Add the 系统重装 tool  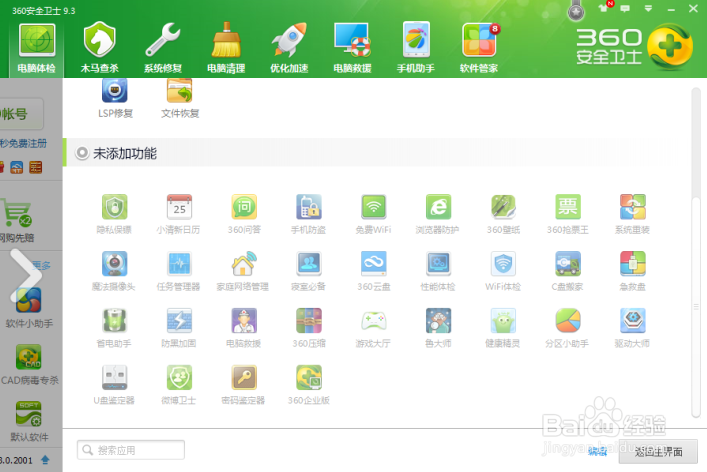tap(633, 214)
